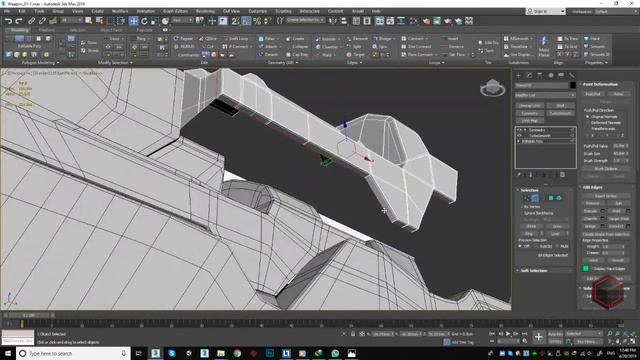This screenshot has height=360, width=640.
Task: Click the ViewCube in the viewport
Action: pos(493,88)
